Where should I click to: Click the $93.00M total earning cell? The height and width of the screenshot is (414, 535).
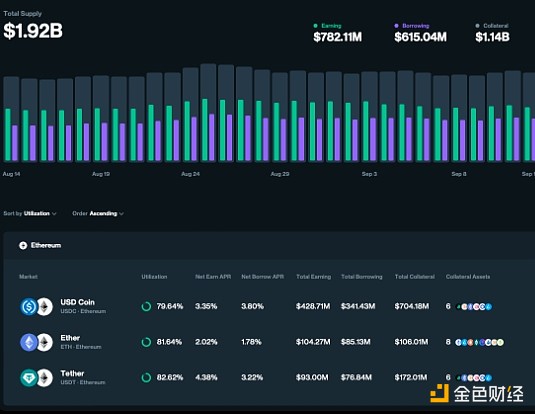point(312,377)
